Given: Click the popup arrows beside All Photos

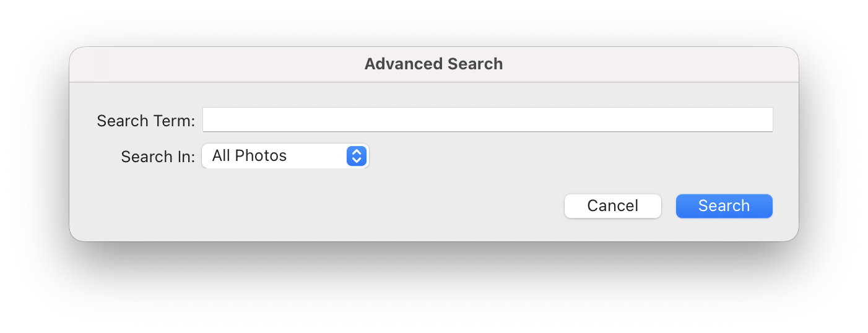Looking at the screenshot, I should coord(356,156).
